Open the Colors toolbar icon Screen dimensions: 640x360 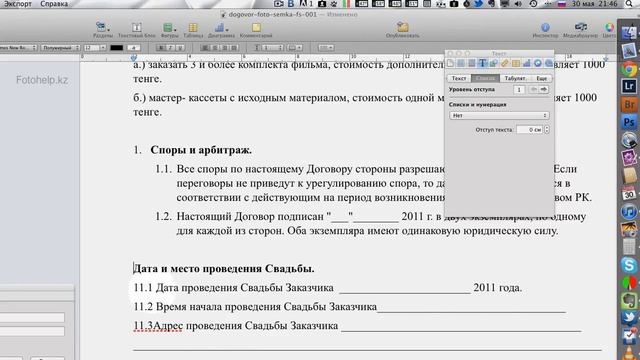click(609, 30)
